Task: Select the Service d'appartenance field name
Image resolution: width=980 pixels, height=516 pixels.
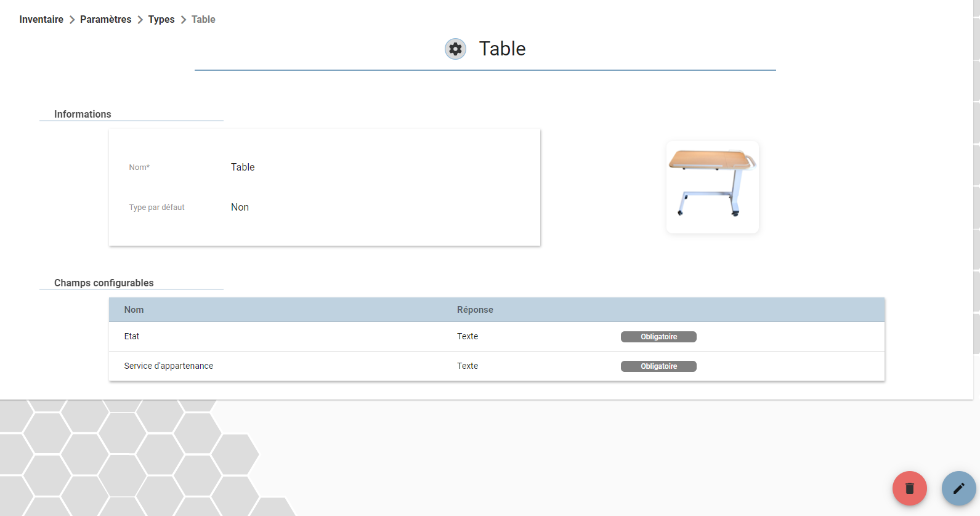Action: click(169, 366)
